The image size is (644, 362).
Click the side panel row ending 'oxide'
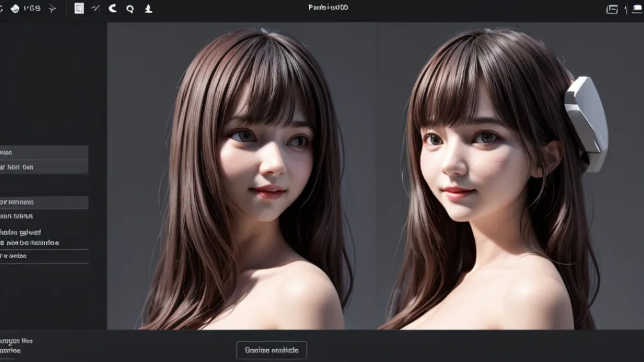coord(44,256)
